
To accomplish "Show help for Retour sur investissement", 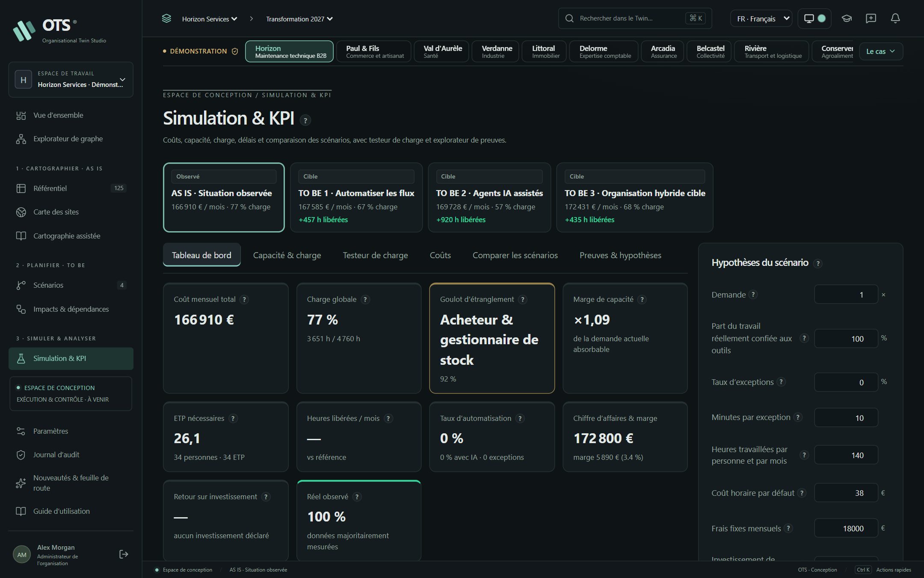I will click(x=266, y=497).
